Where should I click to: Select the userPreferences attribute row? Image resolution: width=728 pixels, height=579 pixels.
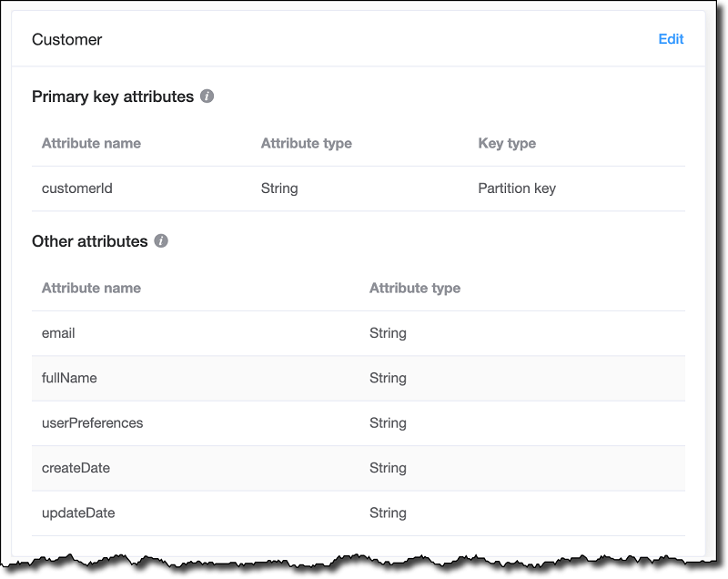[92, 422]
